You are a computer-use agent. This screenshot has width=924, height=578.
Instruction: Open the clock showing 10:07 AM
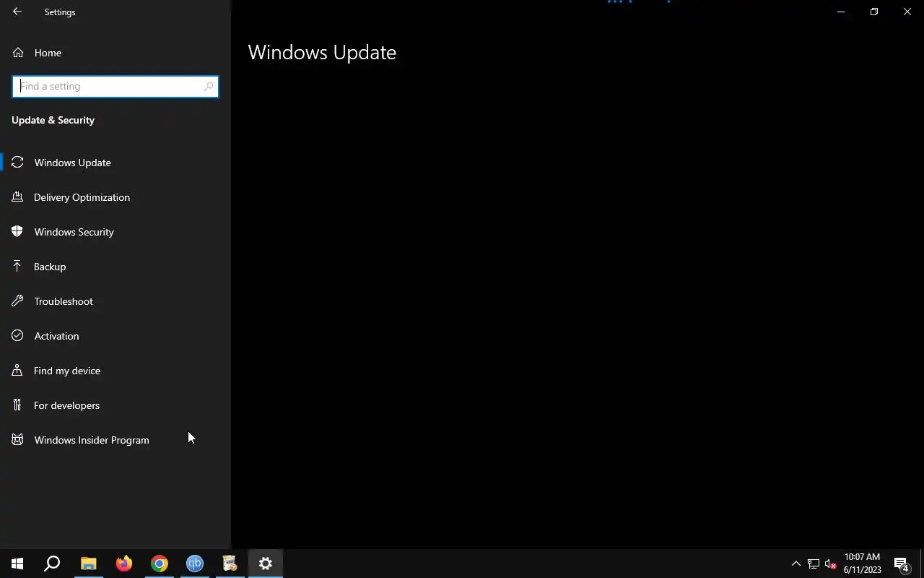tap(863, 564)
